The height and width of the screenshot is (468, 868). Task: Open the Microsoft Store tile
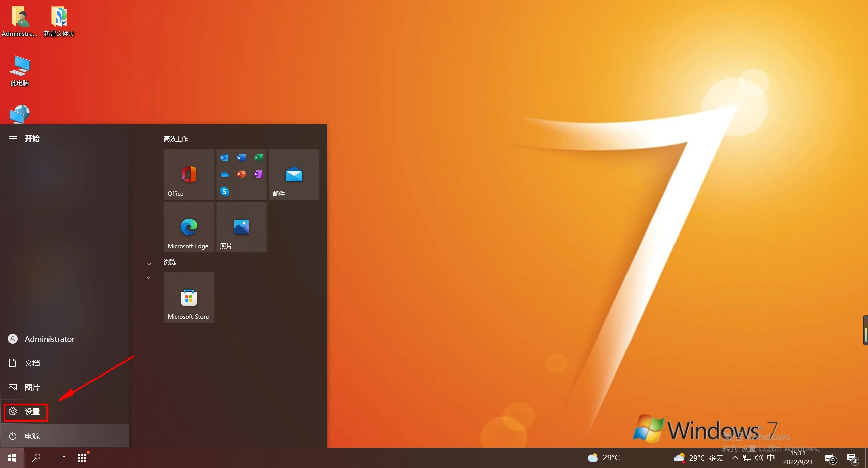189,298
